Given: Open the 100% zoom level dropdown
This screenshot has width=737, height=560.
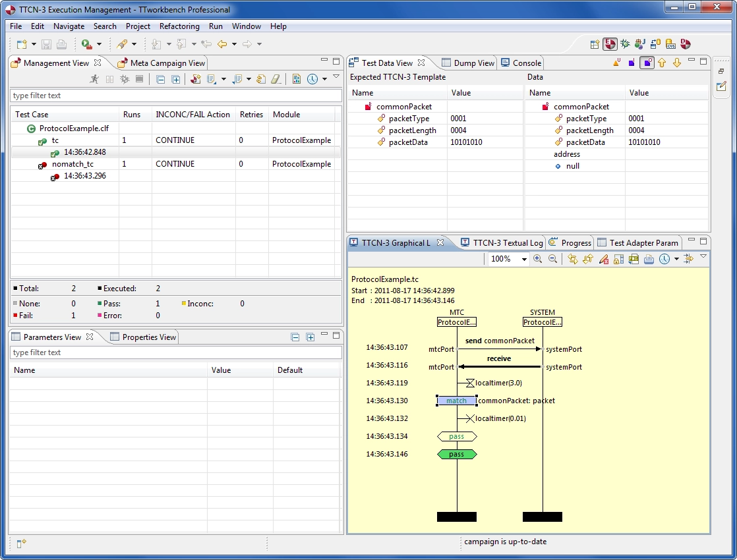Looking at the screenshot, I should click(524, 260).
